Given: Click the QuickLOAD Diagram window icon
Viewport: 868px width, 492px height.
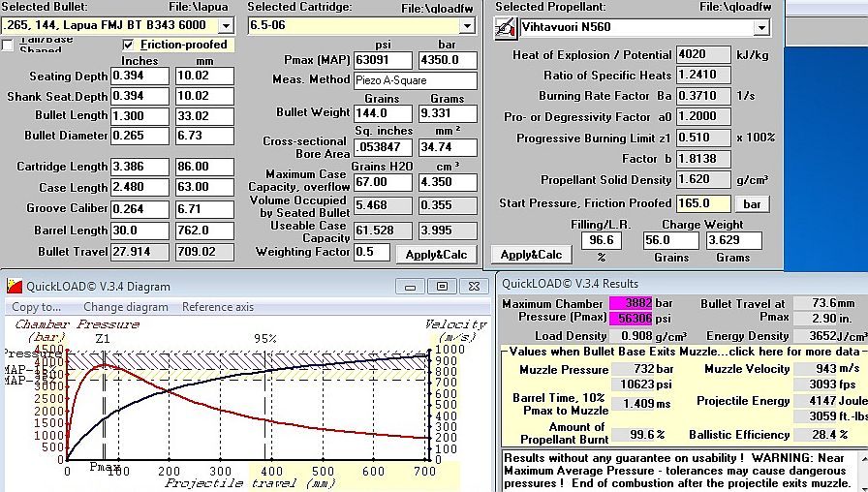Looking at the screenshot, I should click(x=15, y=286).
